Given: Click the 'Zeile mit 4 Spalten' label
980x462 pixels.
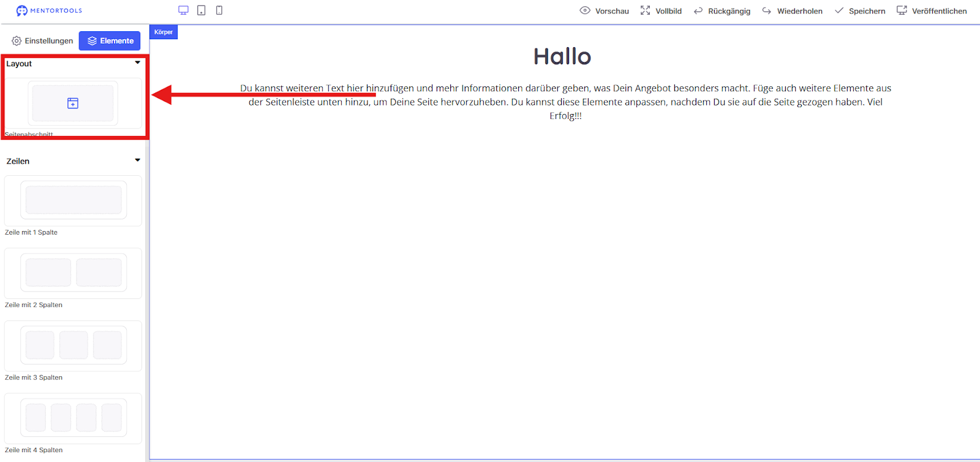Looking at the screenshot, I should (34, 450).
